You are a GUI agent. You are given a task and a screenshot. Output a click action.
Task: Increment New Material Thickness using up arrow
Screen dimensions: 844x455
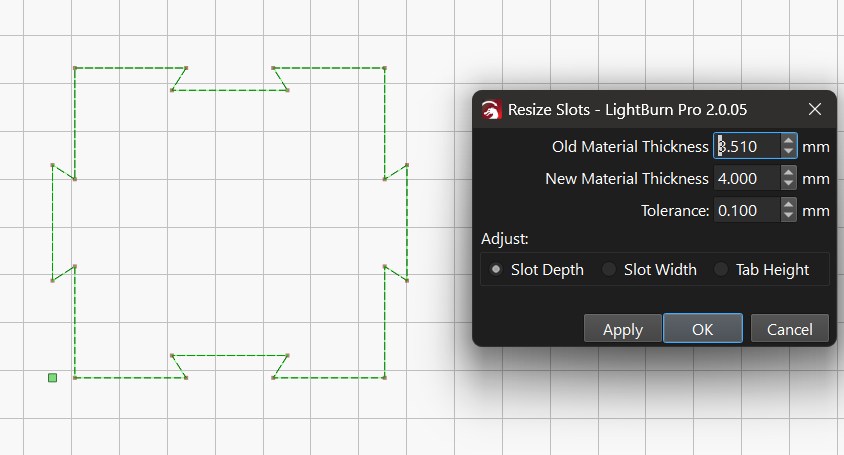click(788, 173)
